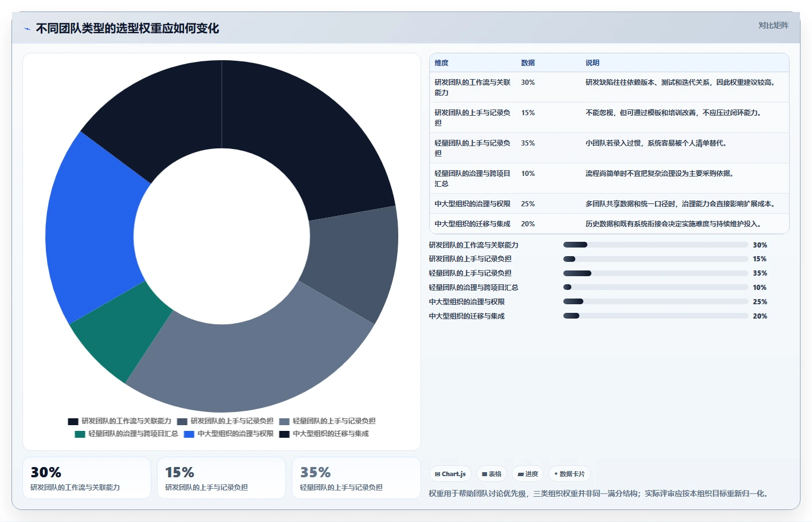
Task: Click the 表格 tag chip
Action: click(492, 474)
